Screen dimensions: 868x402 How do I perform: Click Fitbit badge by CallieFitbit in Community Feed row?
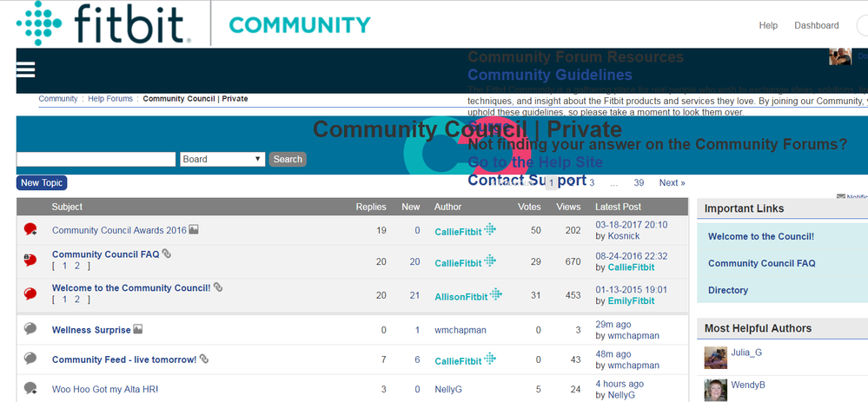(490, 359)
